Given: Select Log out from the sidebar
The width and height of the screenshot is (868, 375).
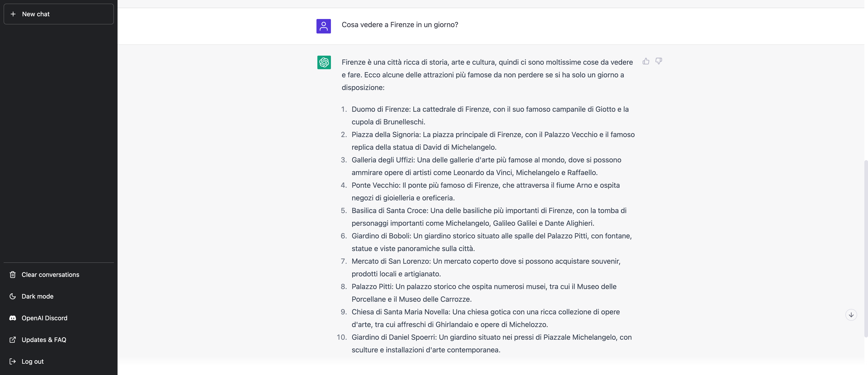Looking at the screenshot, I should 59,361.
